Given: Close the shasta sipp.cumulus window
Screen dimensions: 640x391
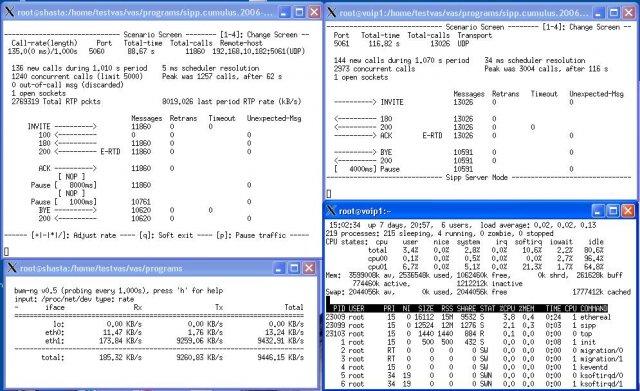Looking at the screenshot, I should (314, 12).
